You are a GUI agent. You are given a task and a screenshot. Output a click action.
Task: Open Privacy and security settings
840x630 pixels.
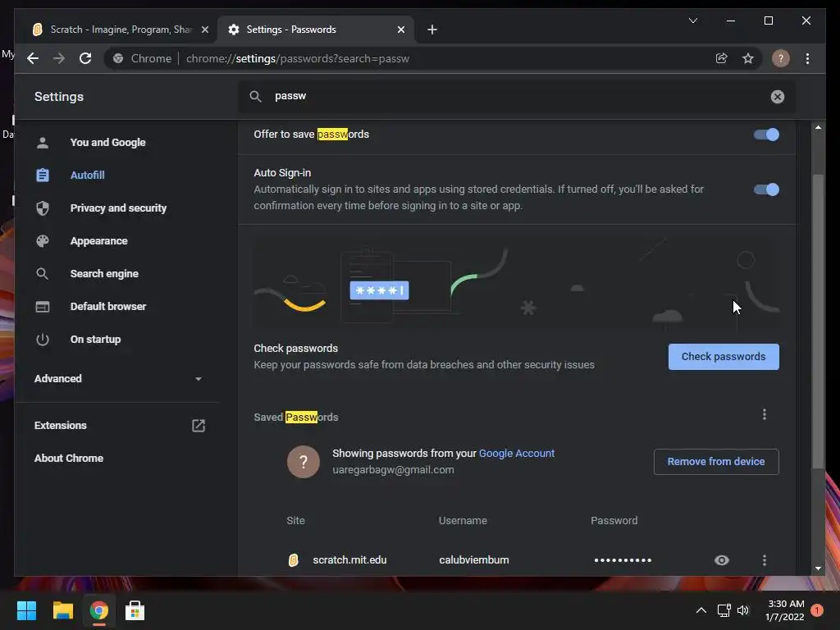(x=118, y=208)
